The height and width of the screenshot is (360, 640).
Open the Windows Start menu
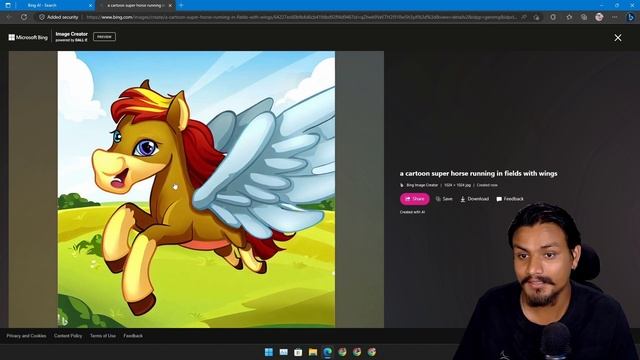point(269,352)
